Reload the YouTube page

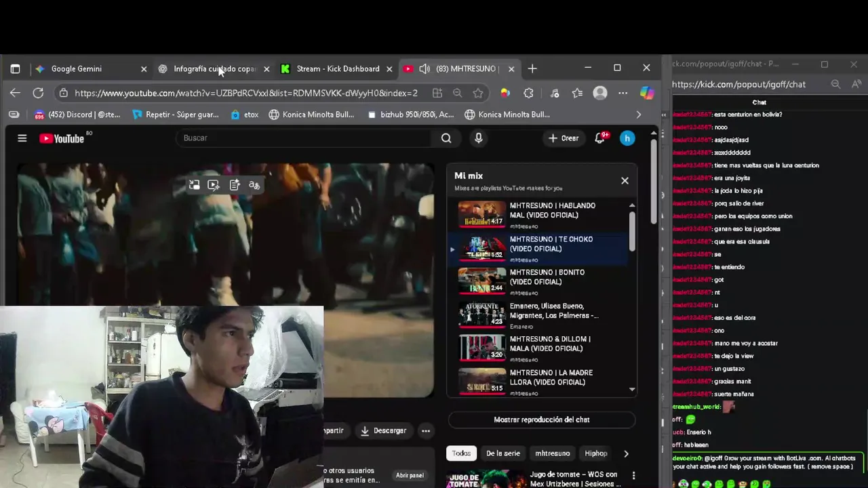38,93
